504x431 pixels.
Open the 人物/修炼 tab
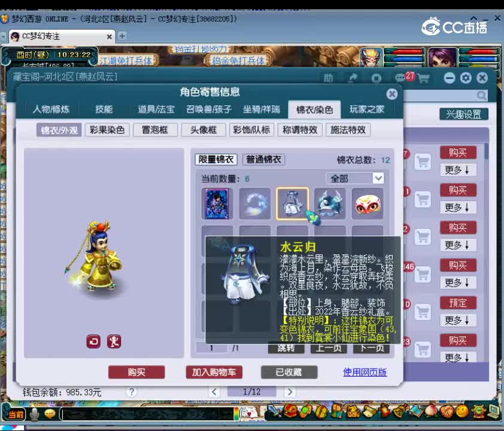51,110
